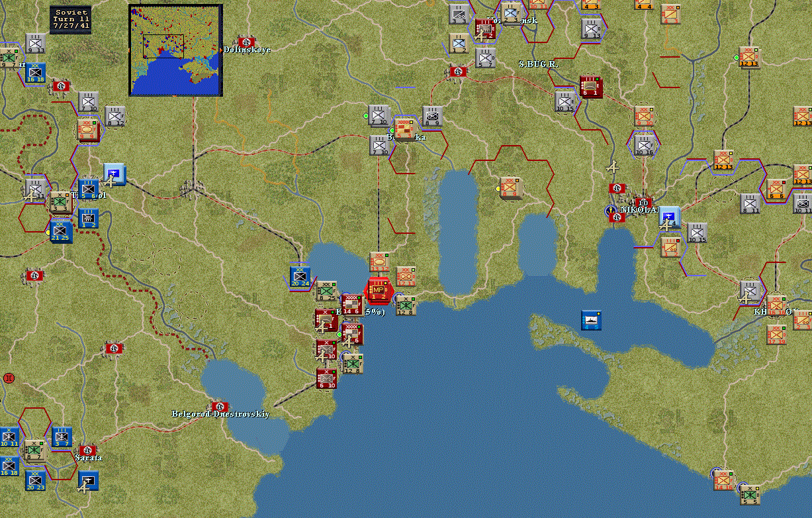
Task: Select the blue division counter 20 23
Action: (x=35, y=480)
